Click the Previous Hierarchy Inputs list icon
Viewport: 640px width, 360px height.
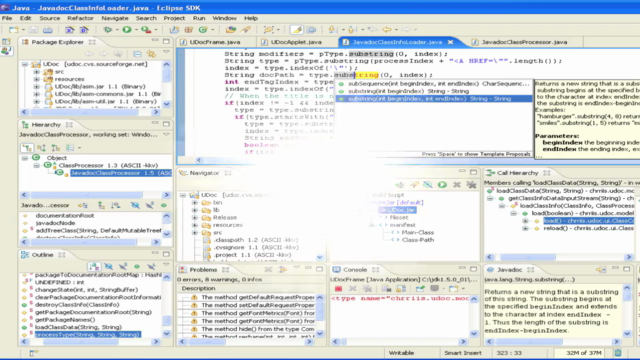pyautogui.click(x=70, y=148)
